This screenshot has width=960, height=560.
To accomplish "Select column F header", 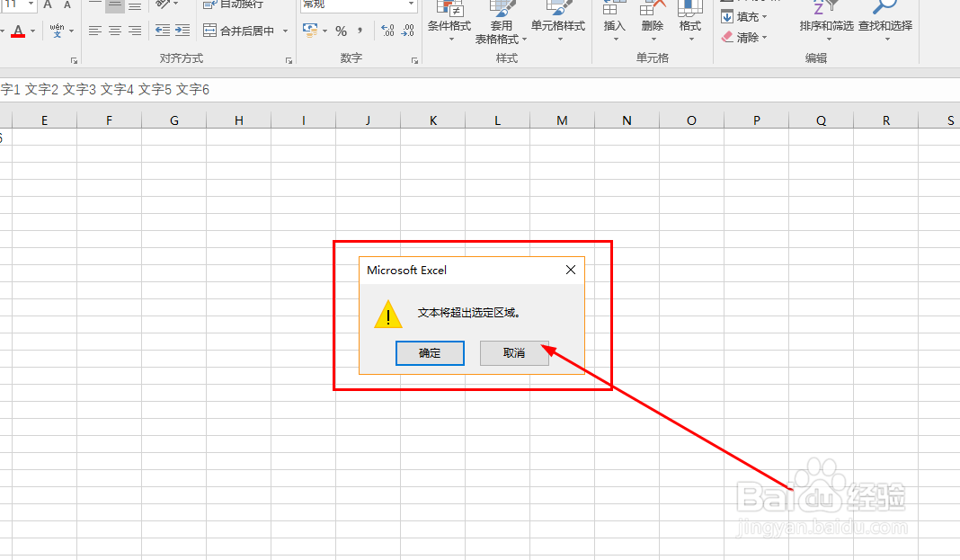I will click(x=109, y=120).
